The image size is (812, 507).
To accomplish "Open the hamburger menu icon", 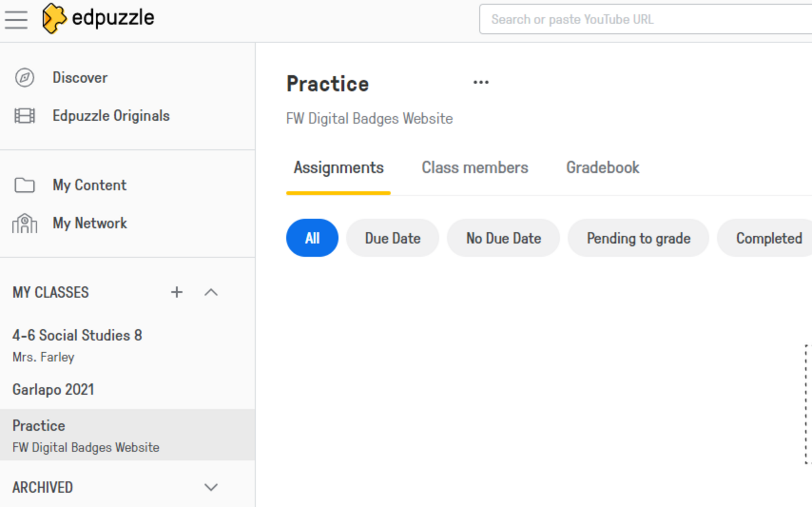I will coord(16,19).
